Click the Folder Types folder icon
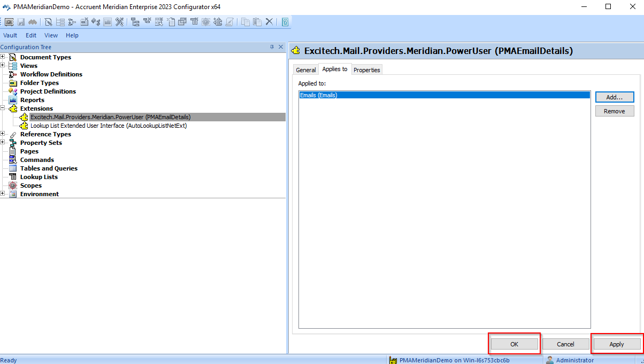This screenshot has height=364, width=644. tap(13, 83)
